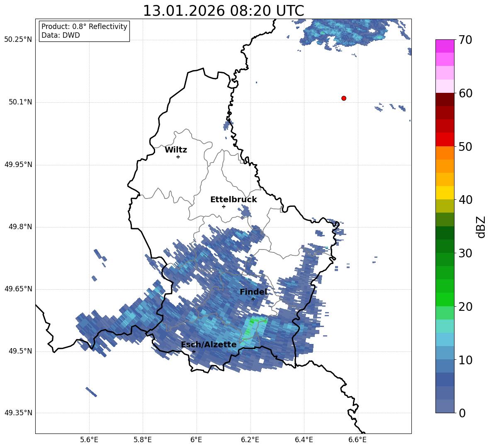Viewport: 491px width, 448px height.
Task: Click the green high-reflectivity cell near Findel
Action: tap(255, 327)
